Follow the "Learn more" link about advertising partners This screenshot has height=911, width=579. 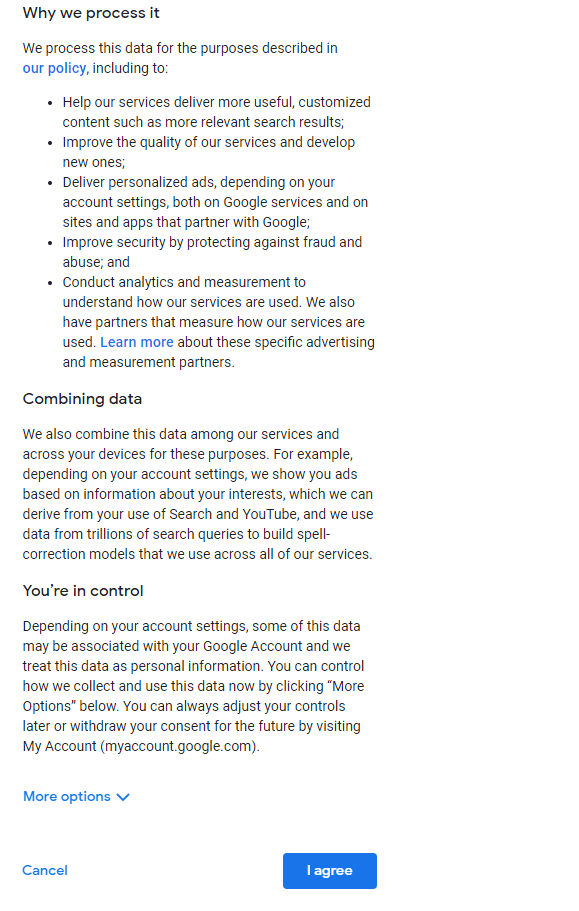tap(136, 342)
